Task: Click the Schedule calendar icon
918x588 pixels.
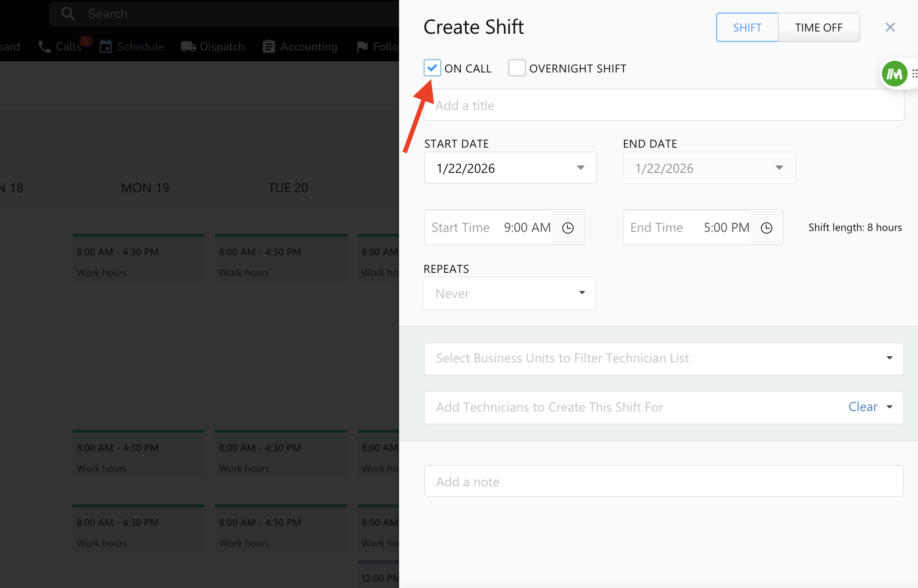Action: pos(106,47)
